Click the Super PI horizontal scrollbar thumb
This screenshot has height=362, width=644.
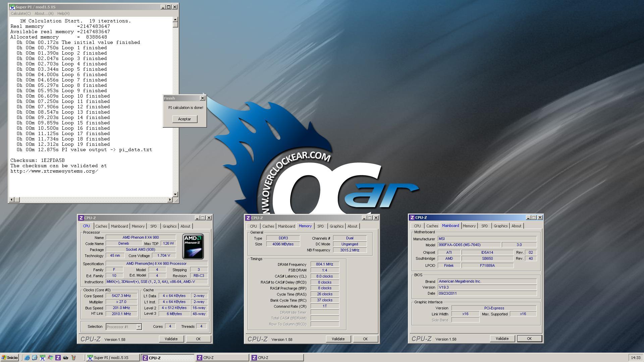coord(17,199)
